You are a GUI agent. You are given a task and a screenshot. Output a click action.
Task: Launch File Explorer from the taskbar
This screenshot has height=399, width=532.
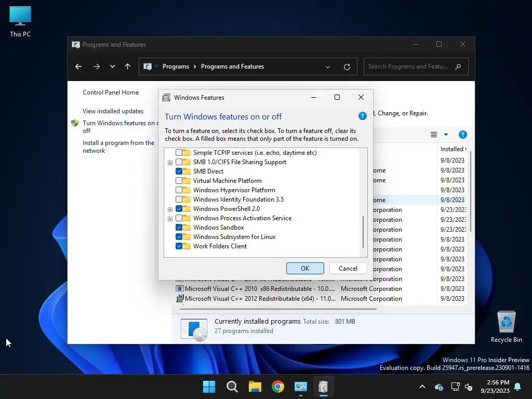(255, 387)
